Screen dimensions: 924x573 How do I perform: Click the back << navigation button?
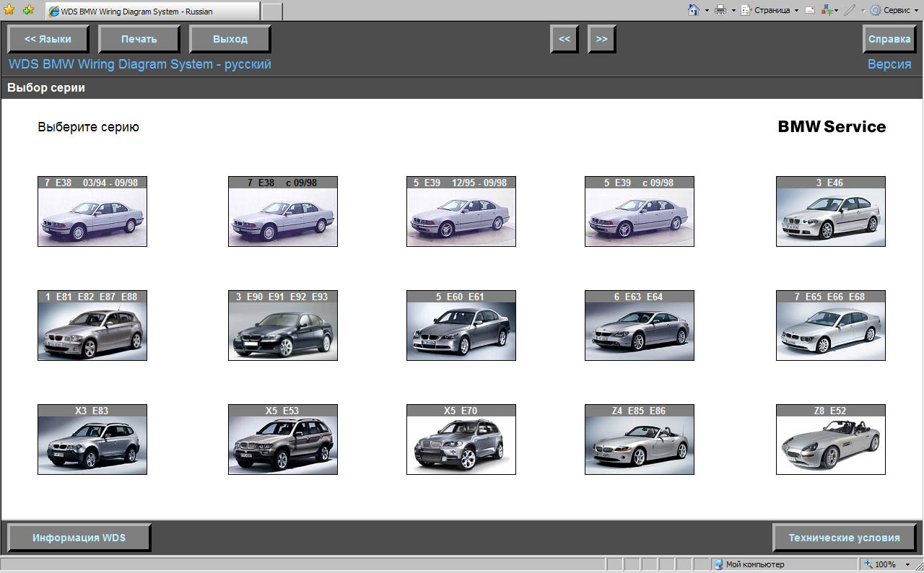click(x=564, y=40)
